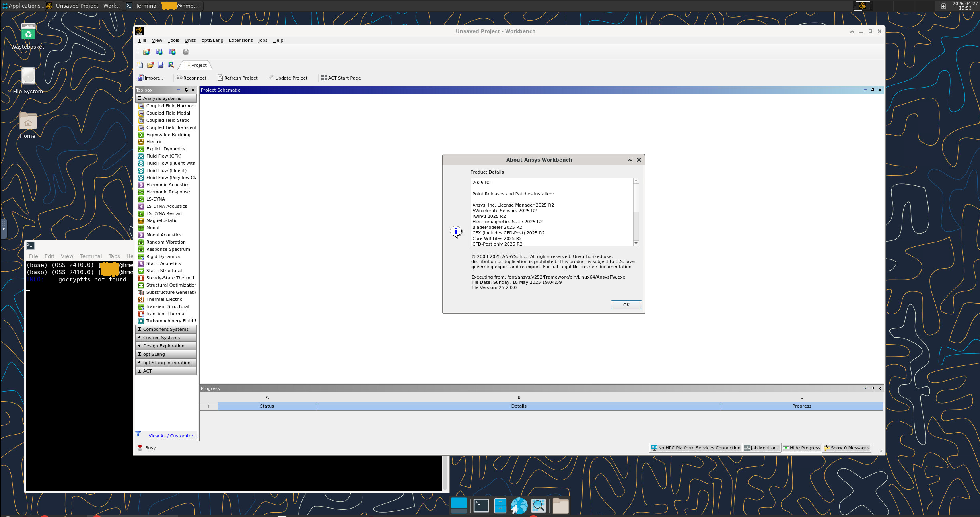Select the Thermal-Electric system icon

coord(141,299)
